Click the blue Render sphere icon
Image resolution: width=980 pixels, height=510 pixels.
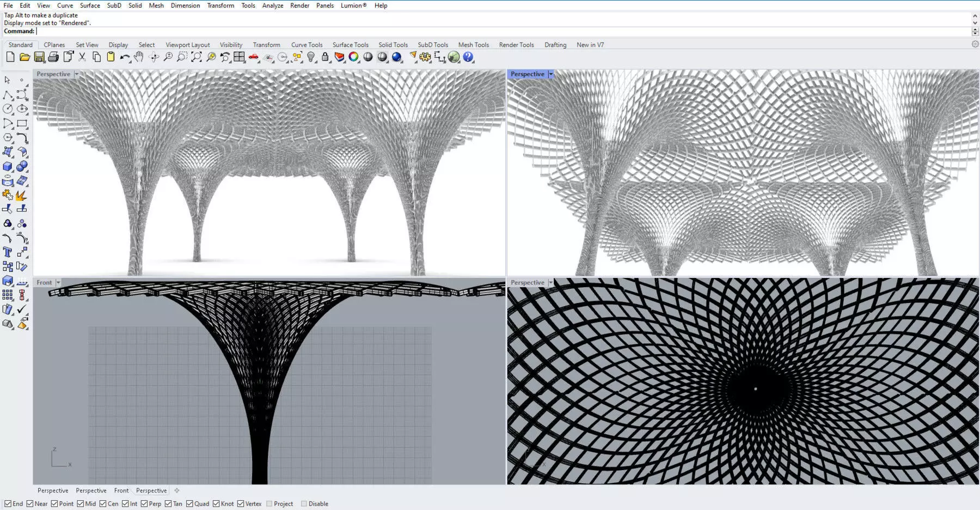pyautogui.click(x=396, y=57)
